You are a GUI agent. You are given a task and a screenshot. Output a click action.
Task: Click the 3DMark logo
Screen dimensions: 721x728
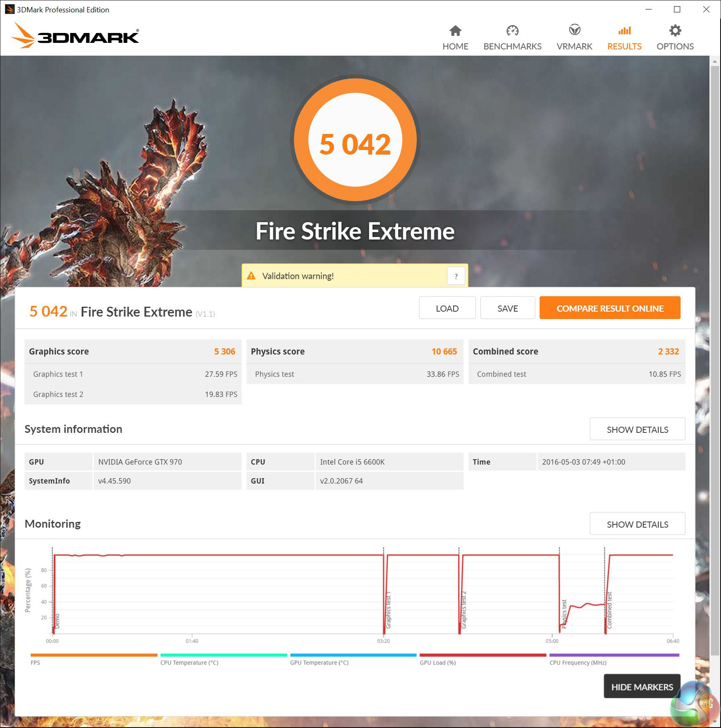[x=75, y=35]
